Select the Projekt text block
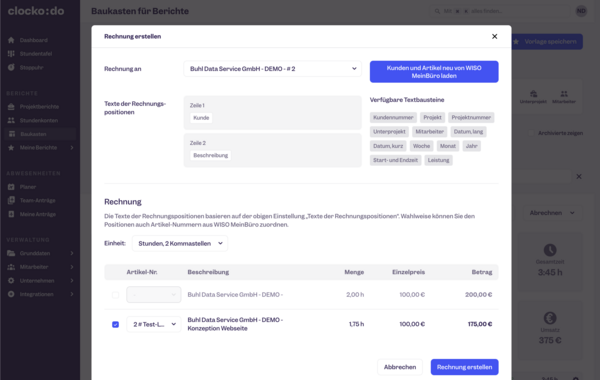 432,117
